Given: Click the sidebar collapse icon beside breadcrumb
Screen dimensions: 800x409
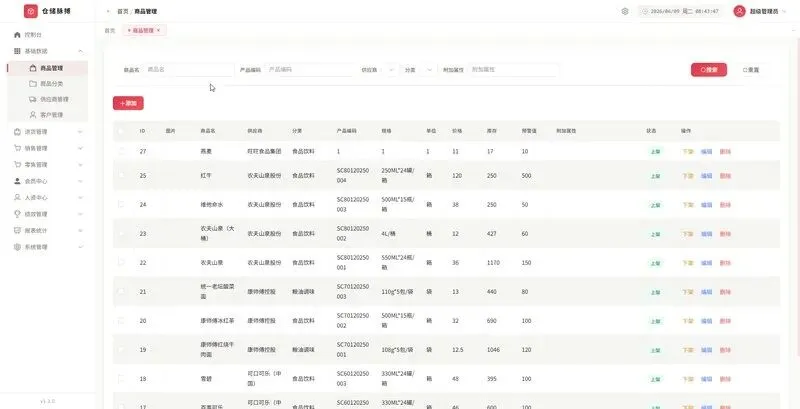Looking at the screenshot, I should pyautogui.click(x=108, y=11).
